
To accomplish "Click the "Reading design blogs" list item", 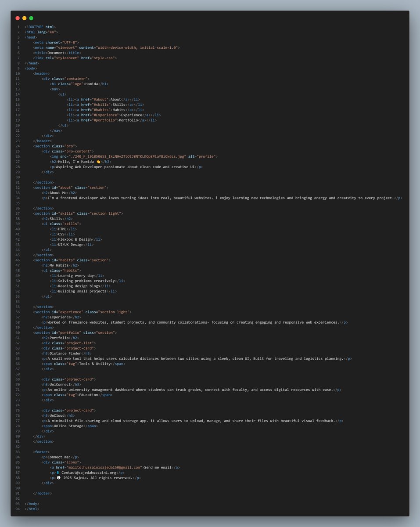I will (x=79, y=286).
